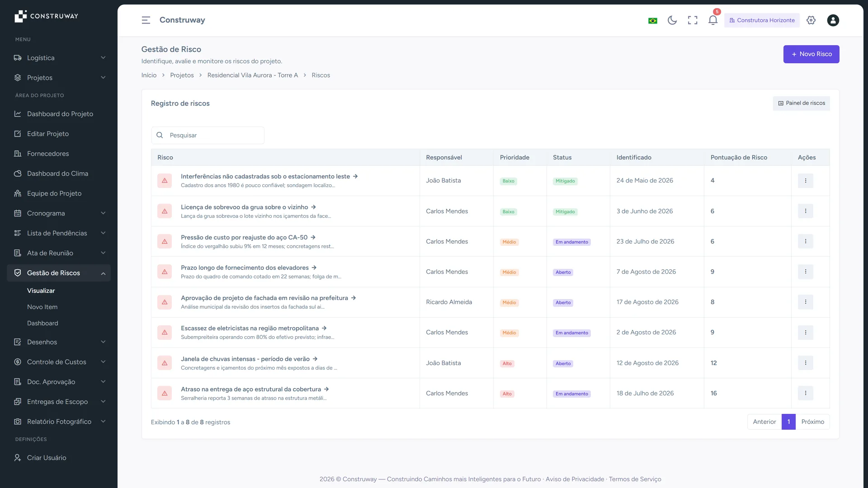Expand the Controle de Custos menu
The height and width of the screenshot is (488, 868).
(59, 362)
